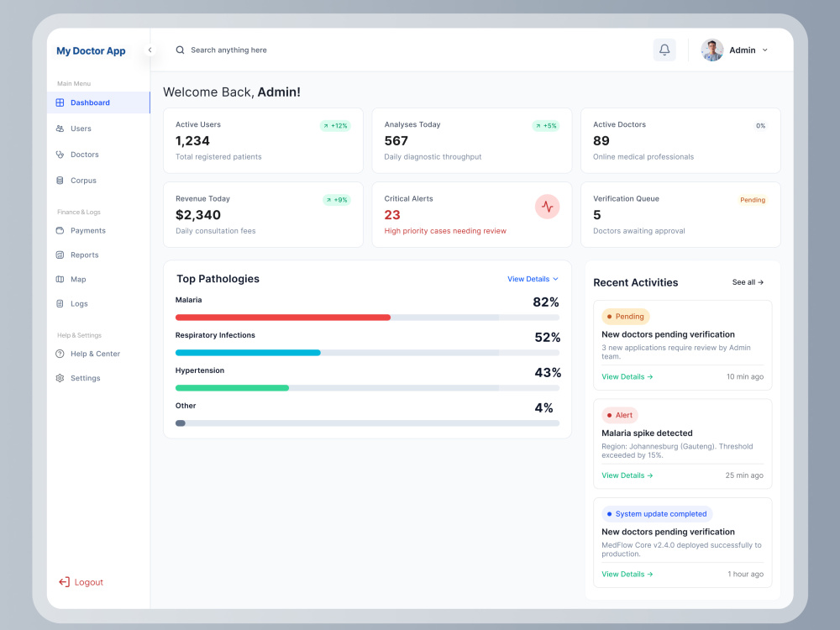Click the Admin avatar photo
840x630 pixels.
[712, 50]
